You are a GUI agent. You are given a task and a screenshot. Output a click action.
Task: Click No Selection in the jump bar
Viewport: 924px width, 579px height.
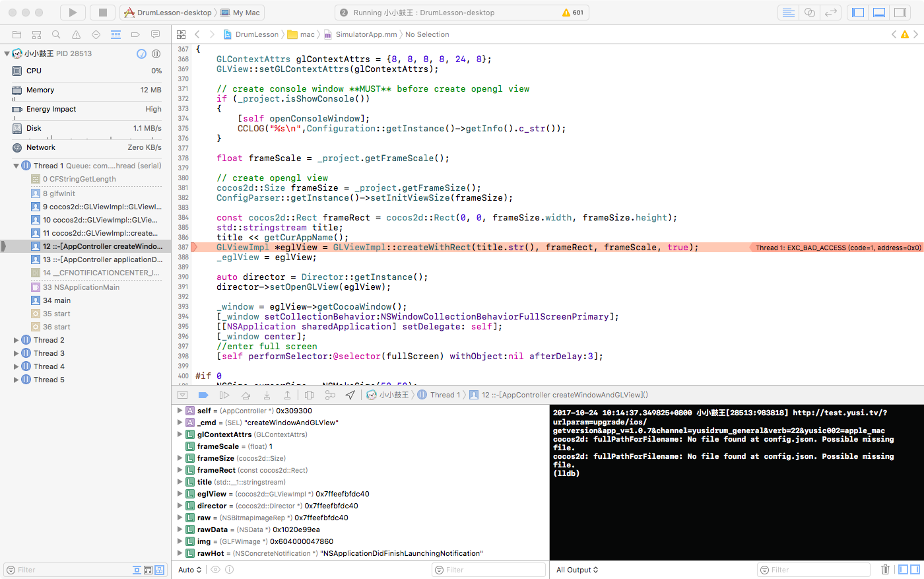click(427, 34)
